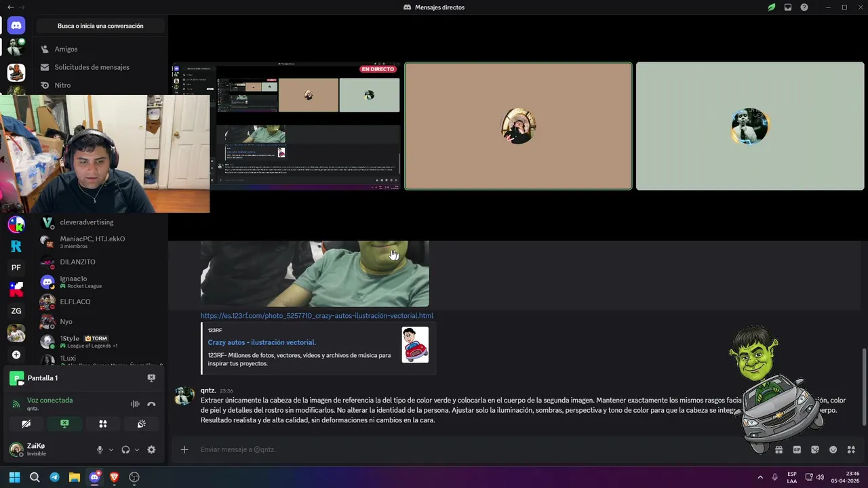
Task: Click qntz. avatar next to the message
Action: 184,396
